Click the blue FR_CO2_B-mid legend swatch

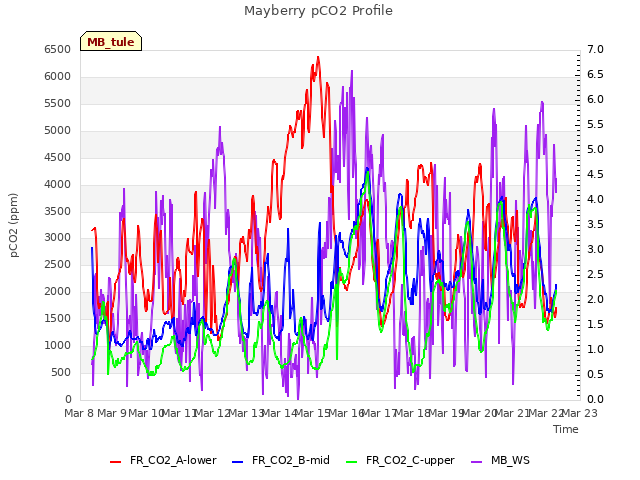pos(238,462)
